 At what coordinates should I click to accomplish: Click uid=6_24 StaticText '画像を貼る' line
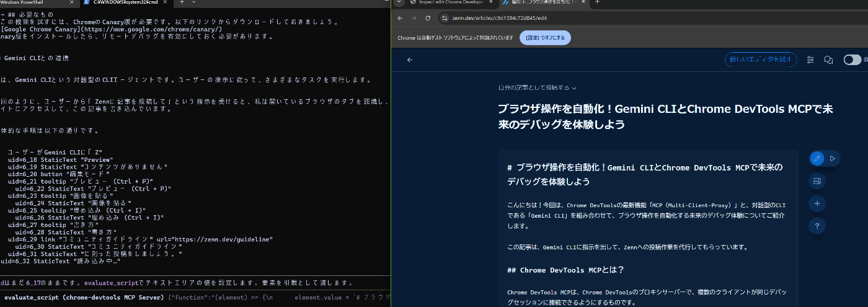[x=74, y=203]
